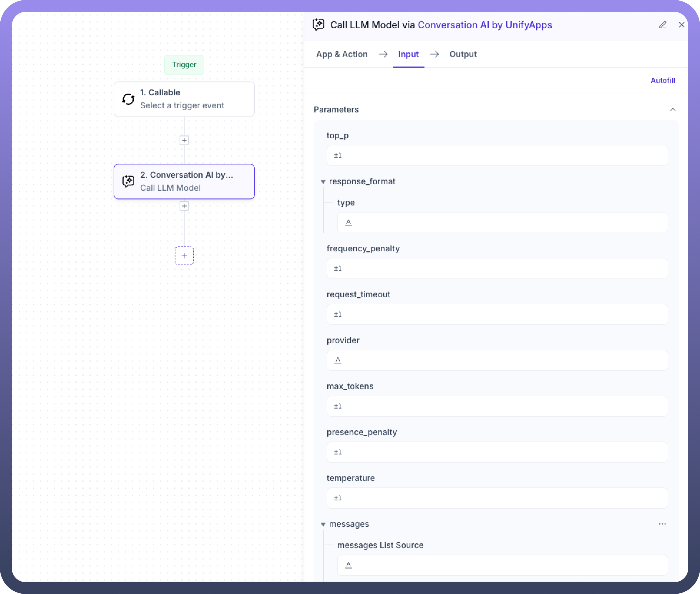
Task: Collapse the Parameters section chevron
Action: [x=672, y=110]
